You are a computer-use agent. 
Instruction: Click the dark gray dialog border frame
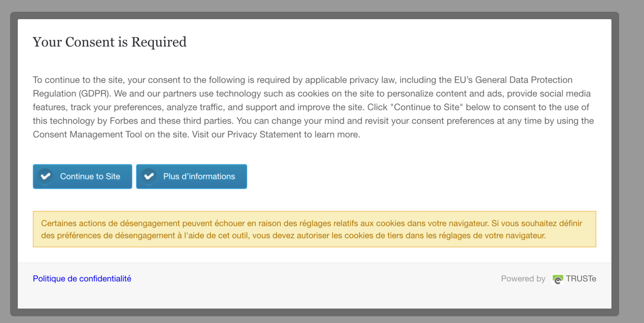tap(14, 168)
